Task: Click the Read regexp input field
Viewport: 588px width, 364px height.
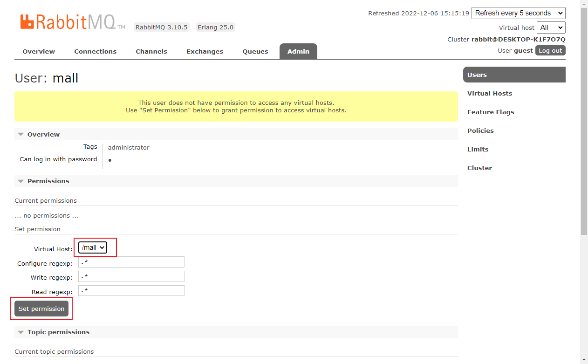Action: click(x=131, y=291)
